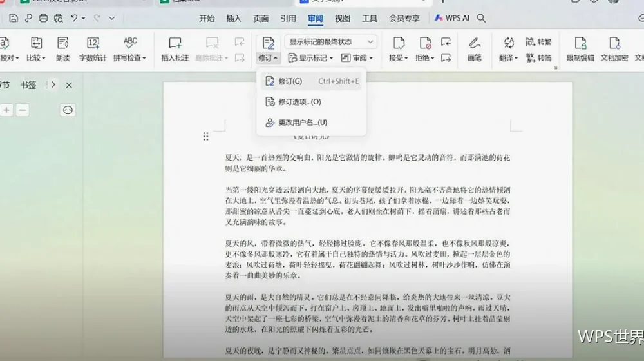The width and height of the screenshot is (644, 361).
Task: Click the Undo arrow icon
Action: pos(74,18)
